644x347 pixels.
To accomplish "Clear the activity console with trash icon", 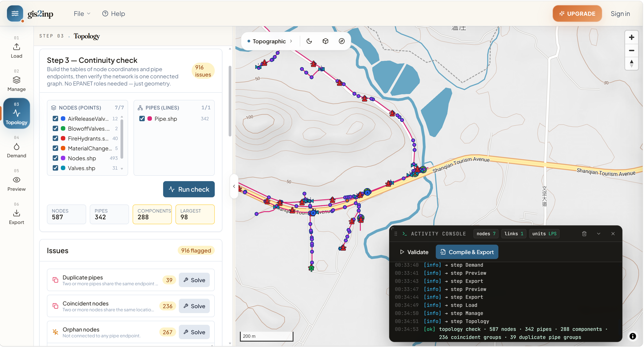I will [584, 234].
